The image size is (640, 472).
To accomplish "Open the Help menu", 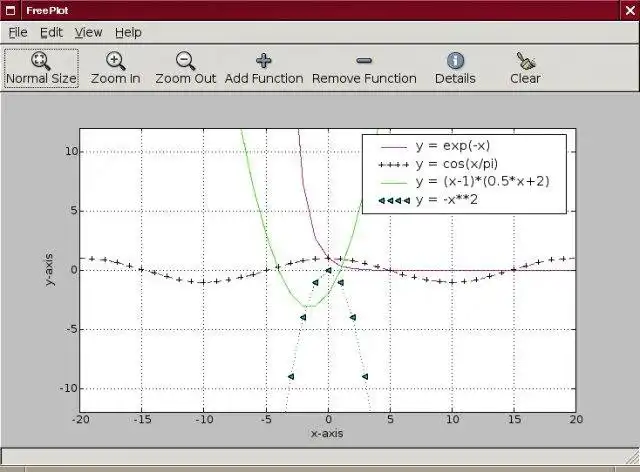I will pyautogui.click(x=128, y=32).
